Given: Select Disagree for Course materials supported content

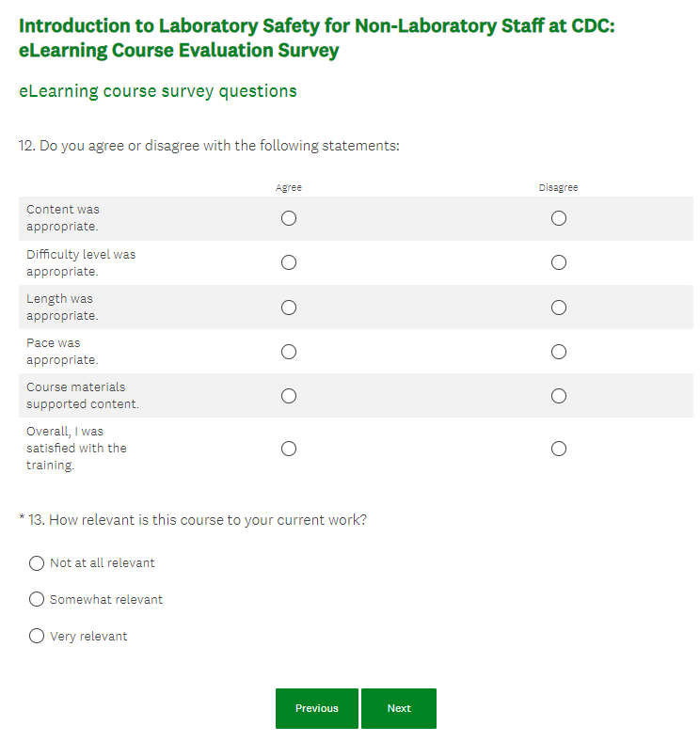Looking at the screenshot, I should pos(559,396).
